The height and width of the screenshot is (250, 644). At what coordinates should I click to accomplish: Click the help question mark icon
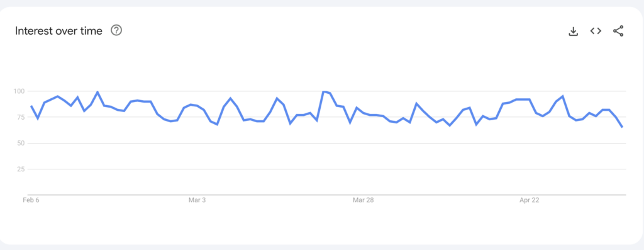pos(116,30)
